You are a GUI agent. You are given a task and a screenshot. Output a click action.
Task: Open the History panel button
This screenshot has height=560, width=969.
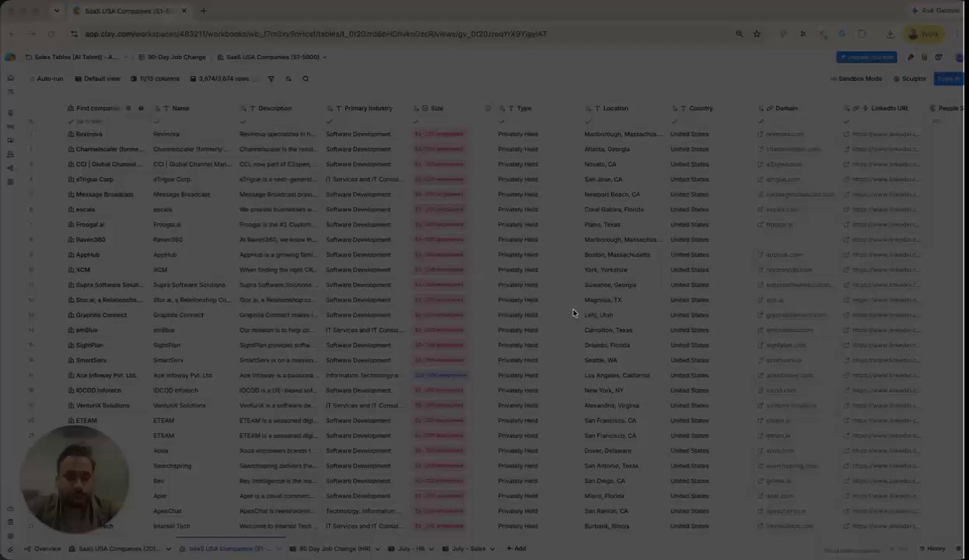pos(932,549)
